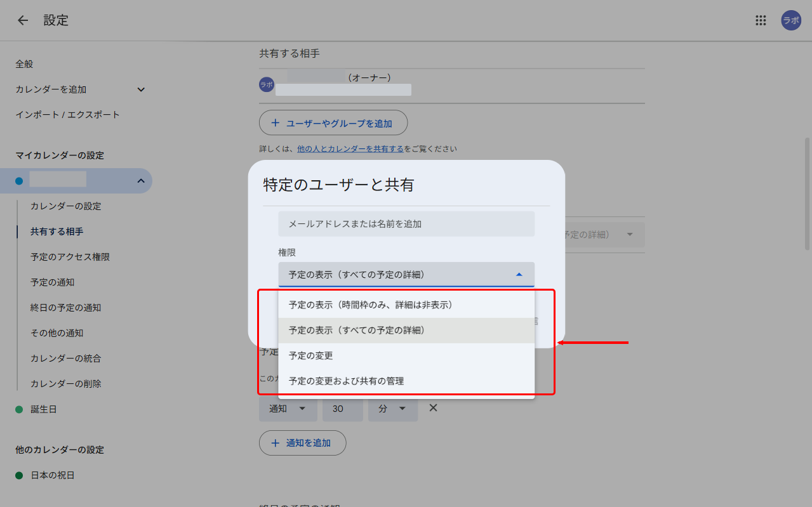Image resolution: width=812 pixels, height=507 pixels.
Task: Go to その他の通知 section
Action: (x=57, y=333)
